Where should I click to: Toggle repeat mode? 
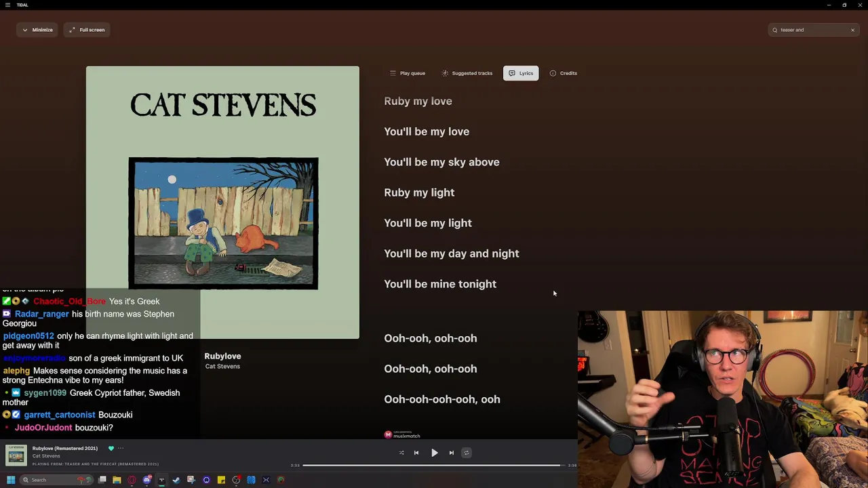[467, 453]
